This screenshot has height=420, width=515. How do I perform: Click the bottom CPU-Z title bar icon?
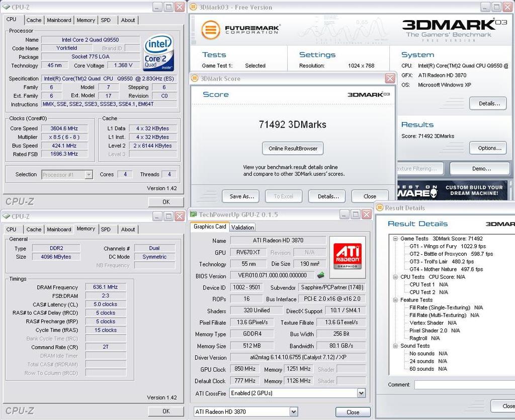tap(6, 216)
